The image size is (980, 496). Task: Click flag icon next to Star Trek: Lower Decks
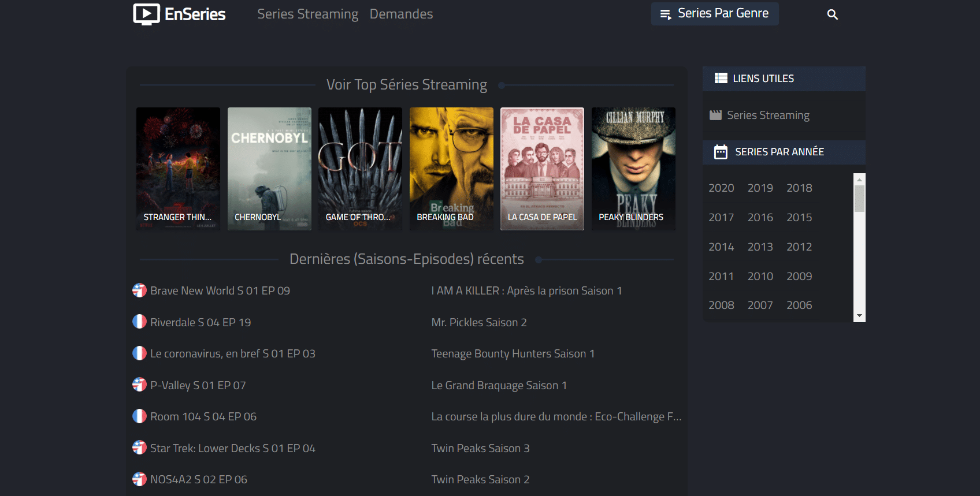139,447
